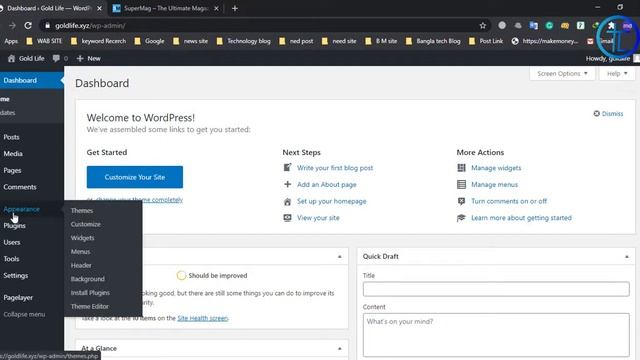The image size is (640, 360).
Task: Click the Dismiss circle-x icon
Action: (x=596, y=113)
